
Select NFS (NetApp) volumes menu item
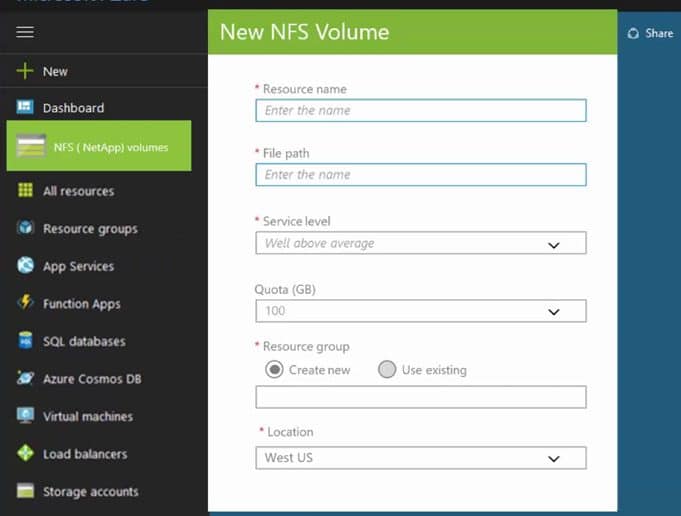click(x=99, y=146)
